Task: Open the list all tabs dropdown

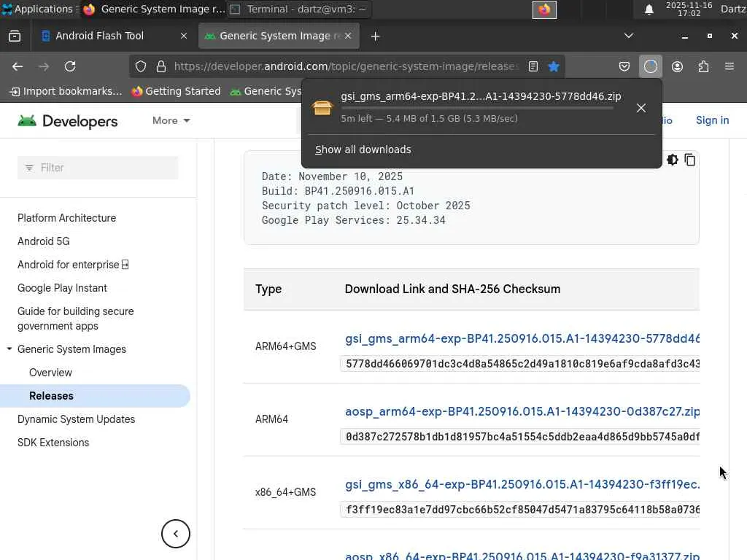Action: tap(629, 36)
